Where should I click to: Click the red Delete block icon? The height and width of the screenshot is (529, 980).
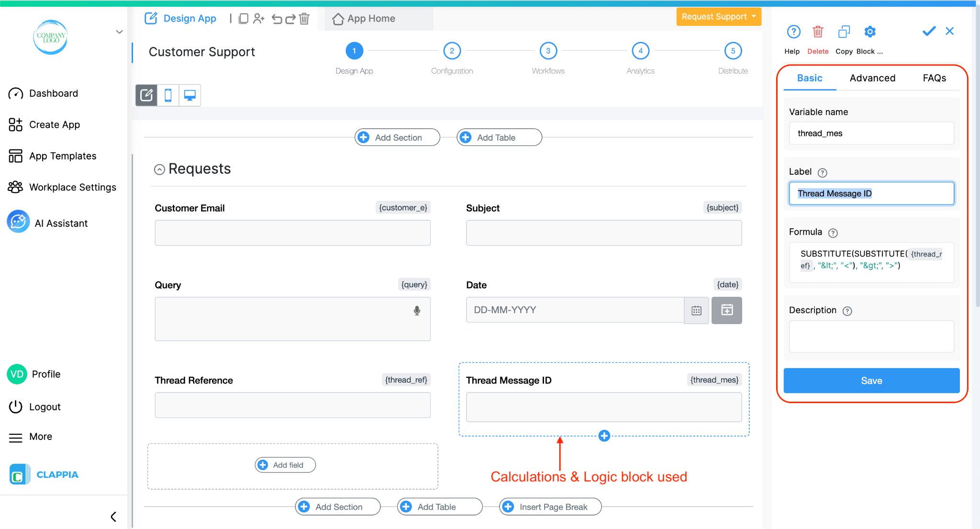point(818,32)
